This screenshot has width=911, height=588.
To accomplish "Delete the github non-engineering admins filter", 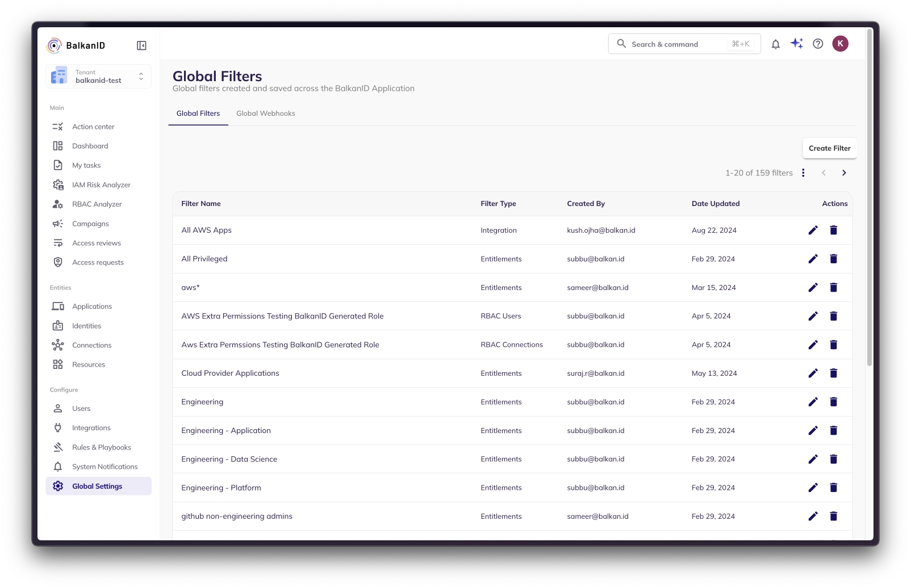I will click(x=834, y=516).
